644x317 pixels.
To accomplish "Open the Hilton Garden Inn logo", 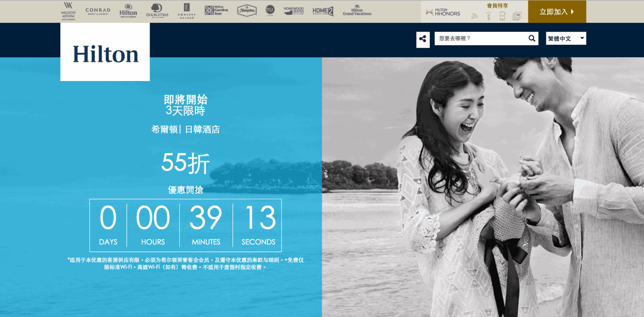I will click(x=216, y=10).
